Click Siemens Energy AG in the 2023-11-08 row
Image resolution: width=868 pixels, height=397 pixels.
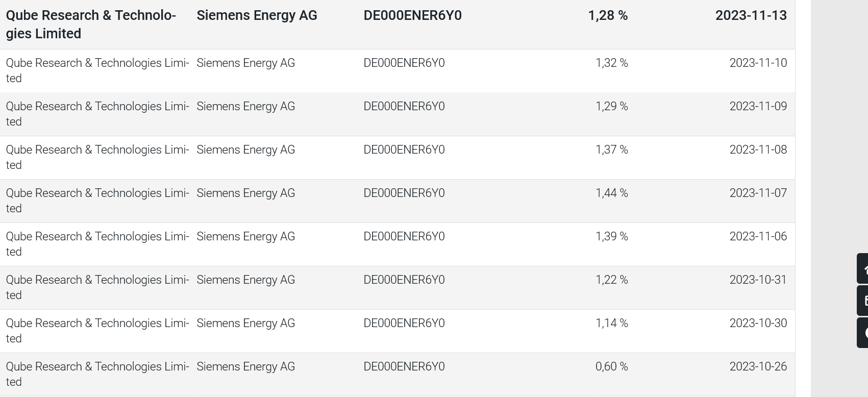click(x=245, y=150)
